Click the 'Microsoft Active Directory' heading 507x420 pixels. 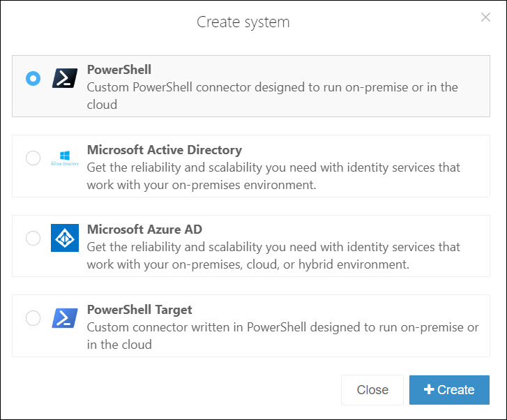(x=165, y=150)
